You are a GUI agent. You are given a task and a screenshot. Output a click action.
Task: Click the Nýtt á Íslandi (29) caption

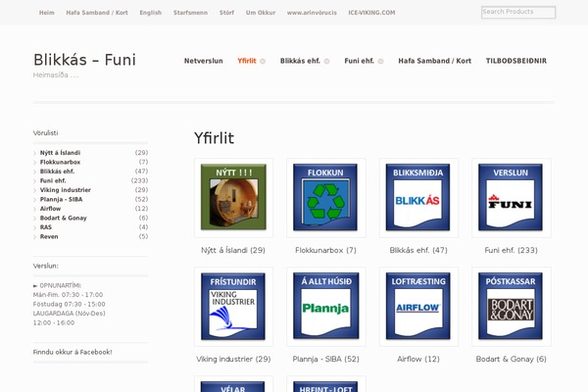(x=233, y=250)
